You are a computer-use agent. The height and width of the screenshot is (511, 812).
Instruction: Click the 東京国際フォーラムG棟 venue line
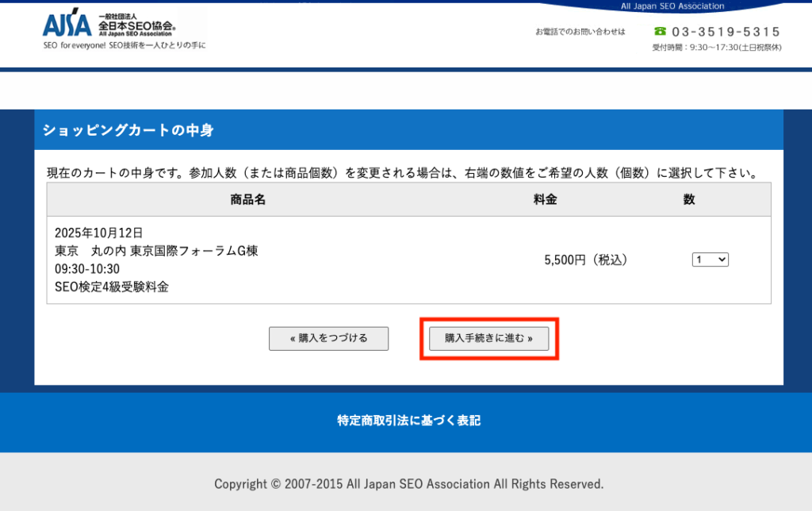pos(156,251)
